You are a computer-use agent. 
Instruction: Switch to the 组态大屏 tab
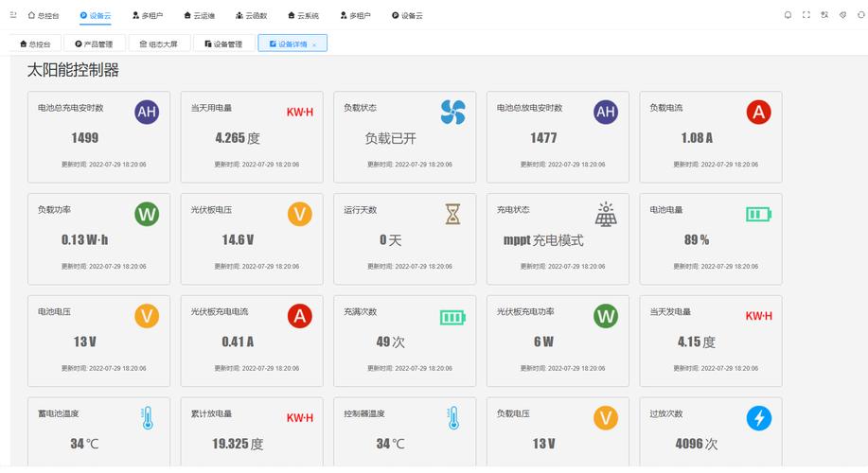(159, 44)
